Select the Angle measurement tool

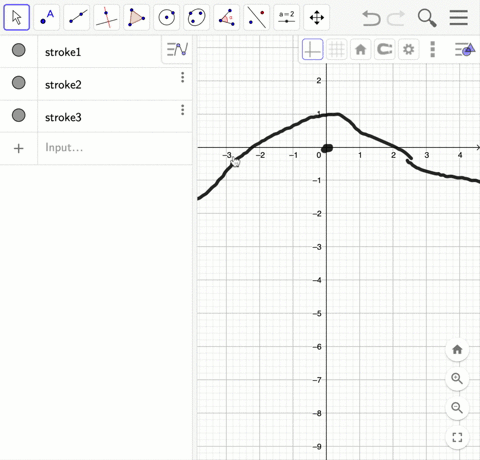(x=227, y=17)
